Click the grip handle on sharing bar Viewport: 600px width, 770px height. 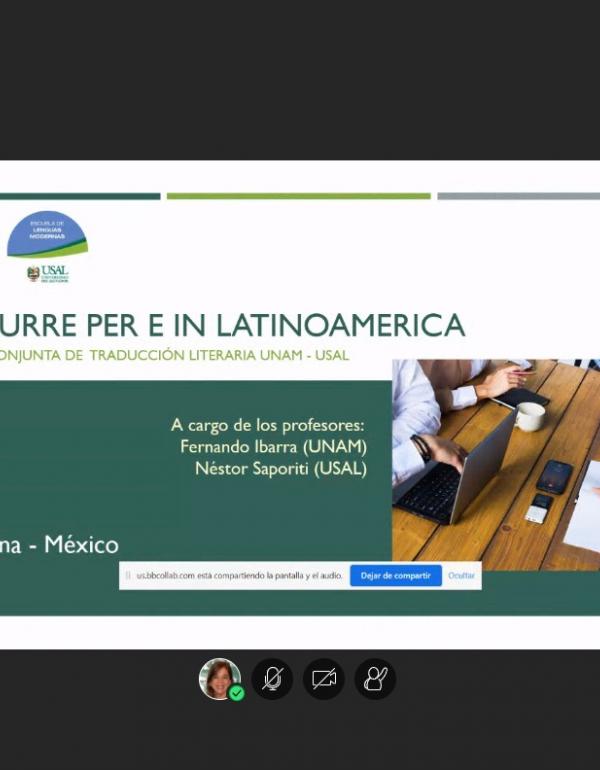128,576
